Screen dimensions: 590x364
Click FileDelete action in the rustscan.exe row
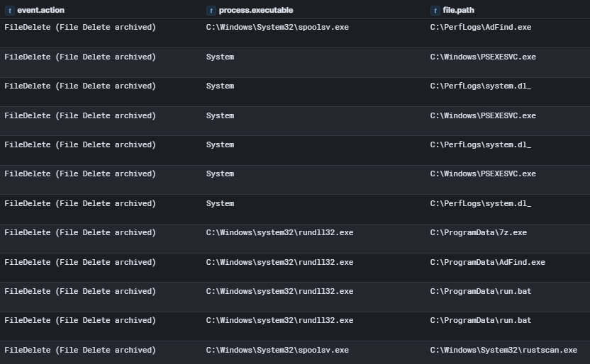80,350
